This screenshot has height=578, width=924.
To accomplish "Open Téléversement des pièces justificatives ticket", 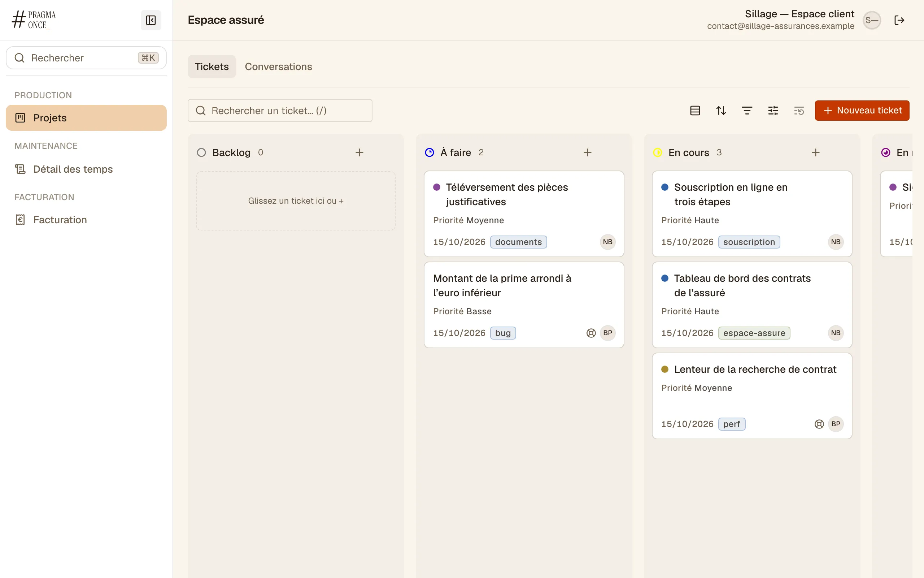I will [x=524, y=214].
